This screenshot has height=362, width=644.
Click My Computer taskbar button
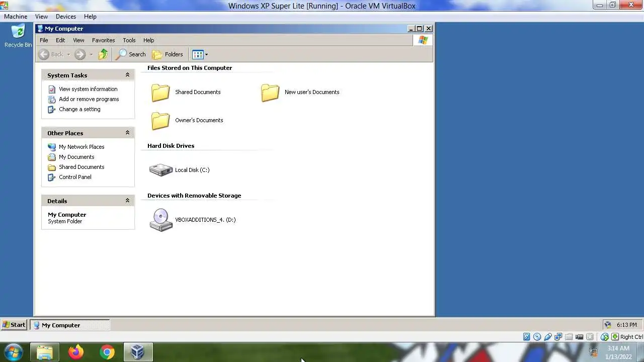click(70, 325)
